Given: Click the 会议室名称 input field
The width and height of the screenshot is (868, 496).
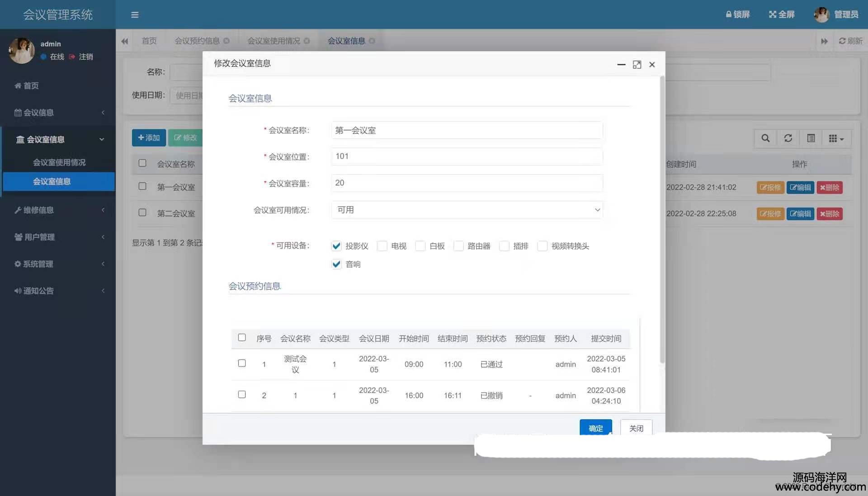Looking at the screenshot, I should [467, 130].
